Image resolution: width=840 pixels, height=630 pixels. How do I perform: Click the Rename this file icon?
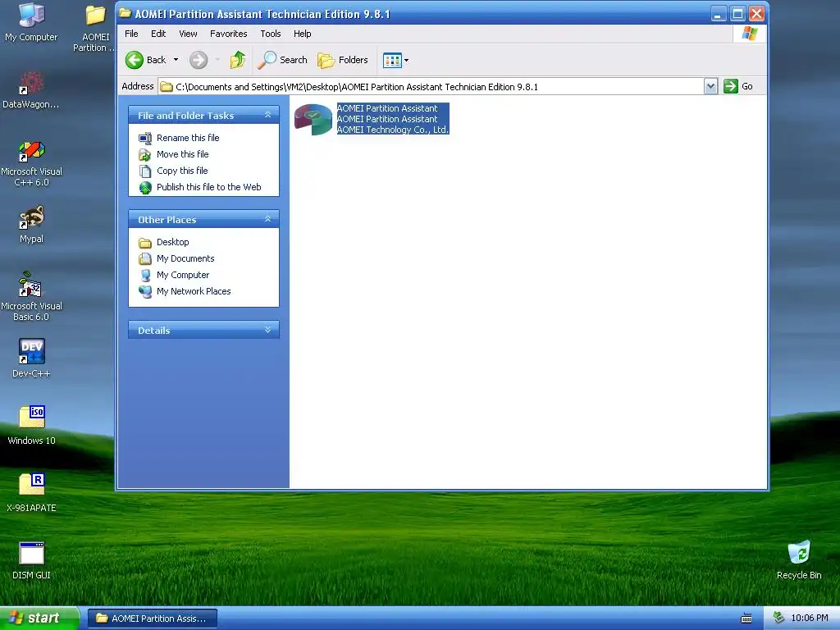(x=145, y=138)
